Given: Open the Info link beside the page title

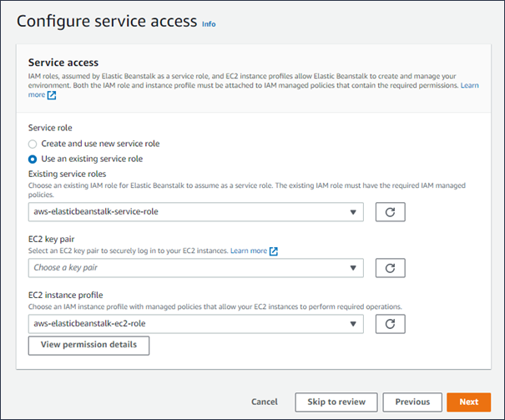Looking at the screenshot, I should click(x=209, y=24).
